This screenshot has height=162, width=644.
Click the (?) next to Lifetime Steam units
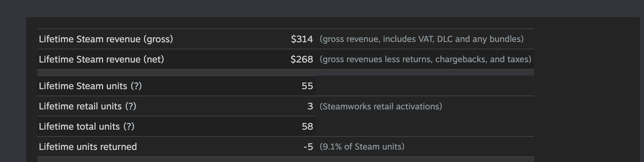pos(136,86)
